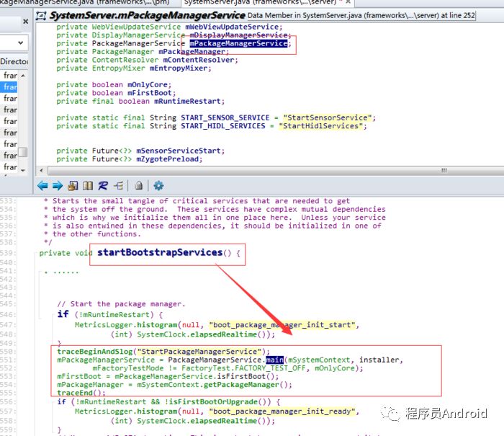
Task: Click mZygotePreload variable name
Action: click(x=168, y=159)
